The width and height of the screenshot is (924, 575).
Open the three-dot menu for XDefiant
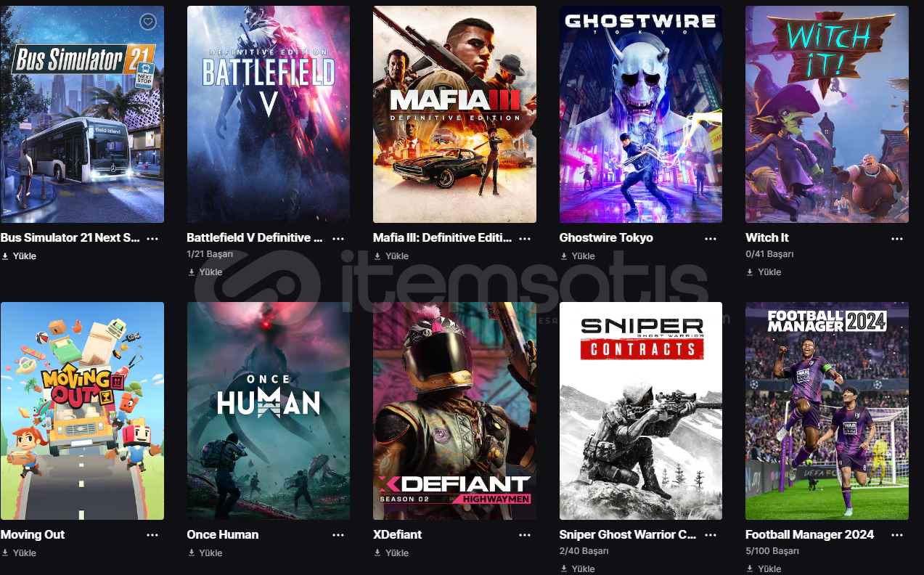coord(525,535)
